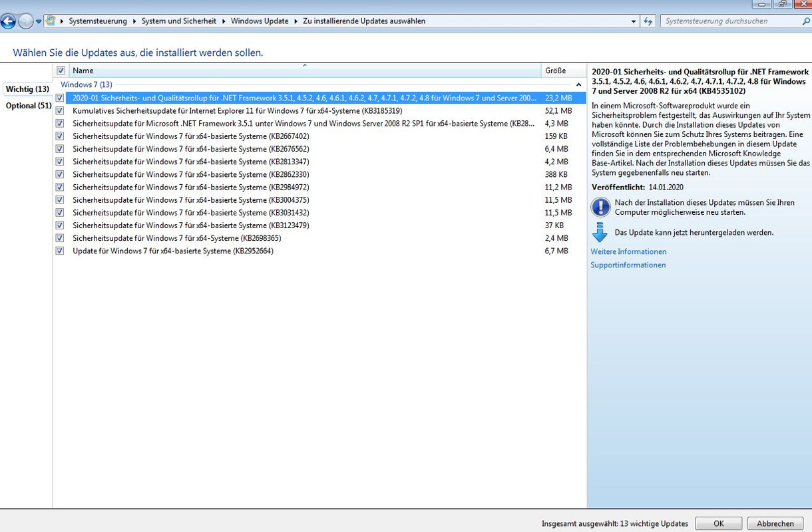812x532 pixels.
Task: Navigate to Systemsteuerung breadcrumb
Action: [x=98, y=21]
